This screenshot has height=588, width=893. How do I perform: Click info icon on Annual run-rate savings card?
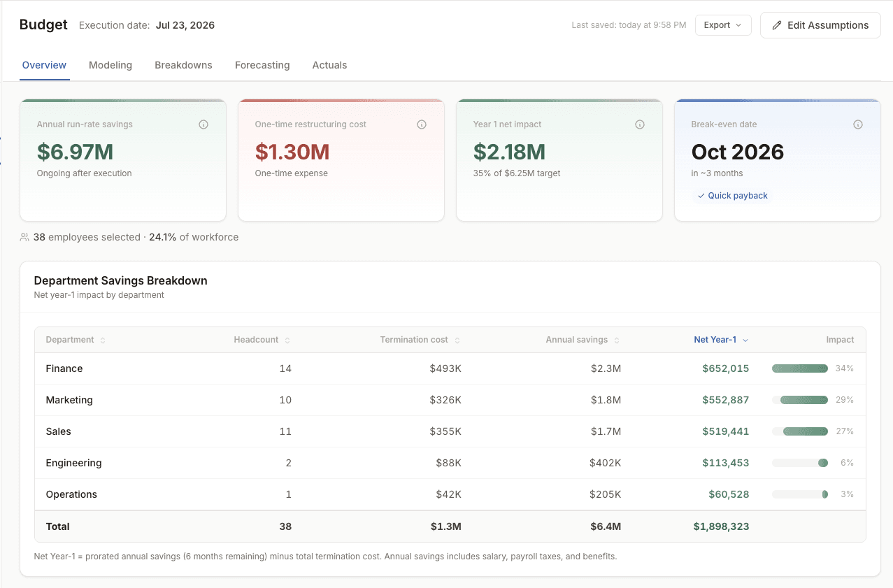203,124
